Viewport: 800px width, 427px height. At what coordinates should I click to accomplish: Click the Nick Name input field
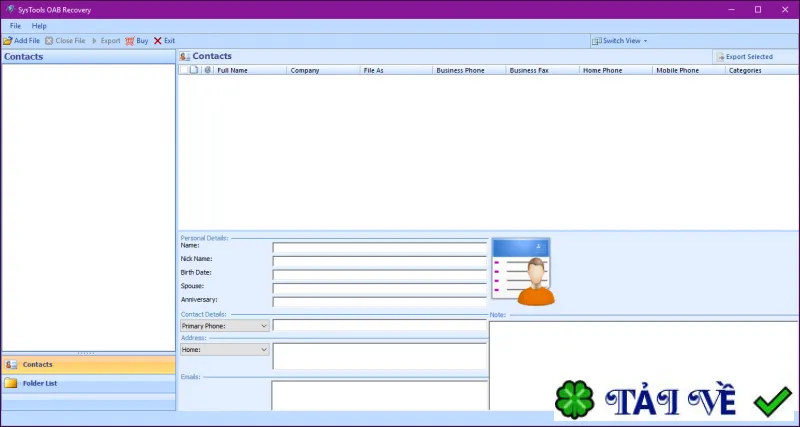pyautogui.click(x=380, y=261)
